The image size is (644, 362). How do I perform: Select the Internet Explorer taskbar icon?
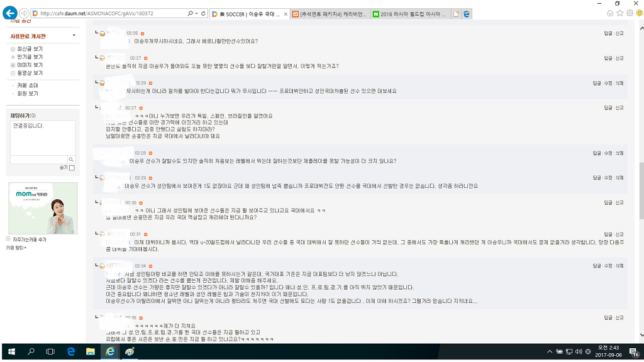[x=110, y=352]
